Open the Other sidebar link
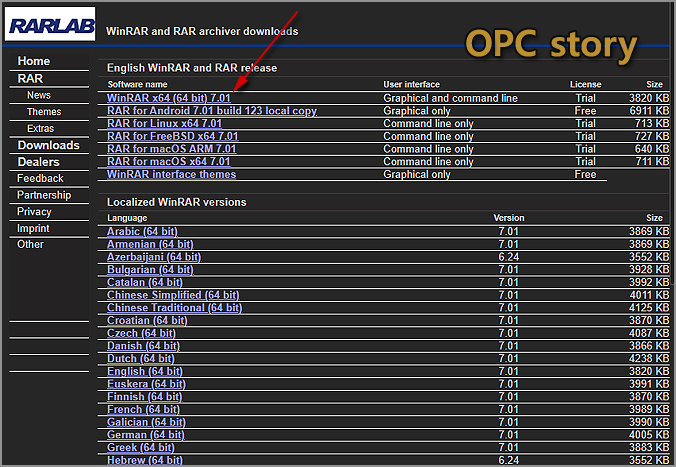 click(x=30, y=244)
